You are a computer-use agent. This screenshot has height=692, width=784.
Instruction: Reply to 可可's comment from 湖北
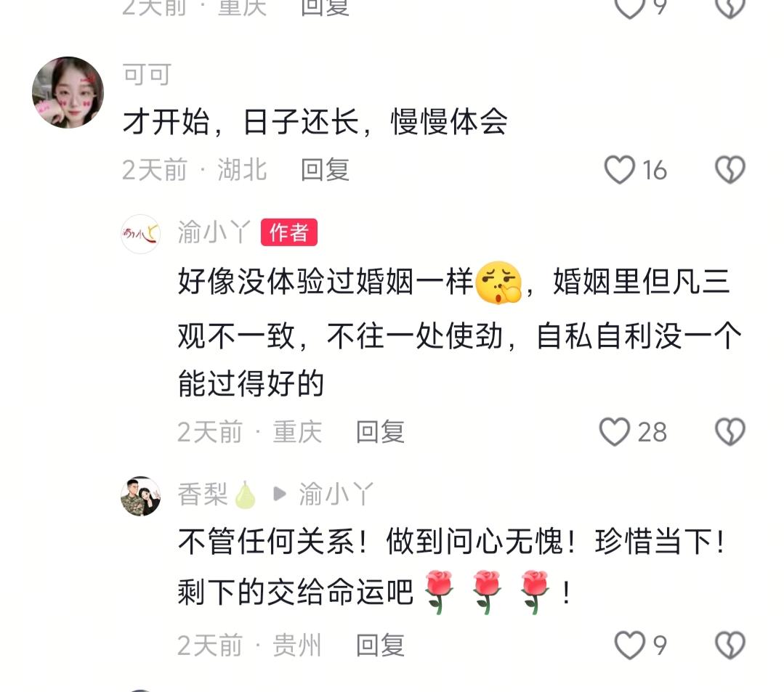click(325, 170)
